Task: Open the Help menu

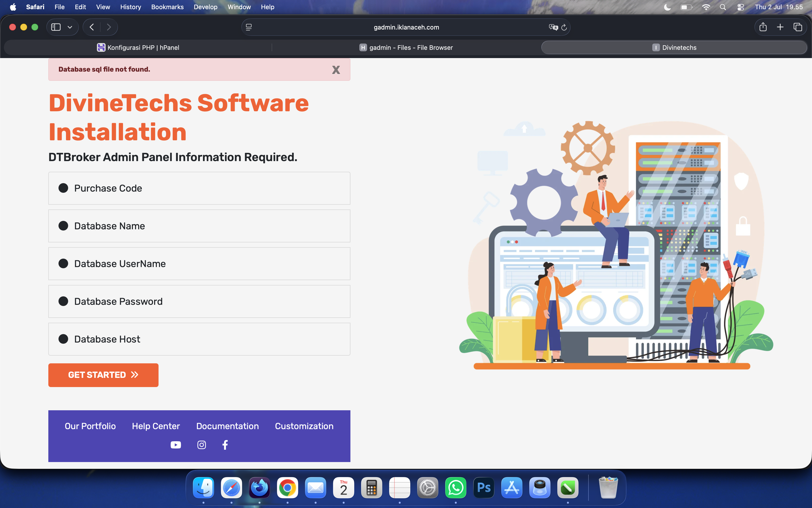Action: 268,7
